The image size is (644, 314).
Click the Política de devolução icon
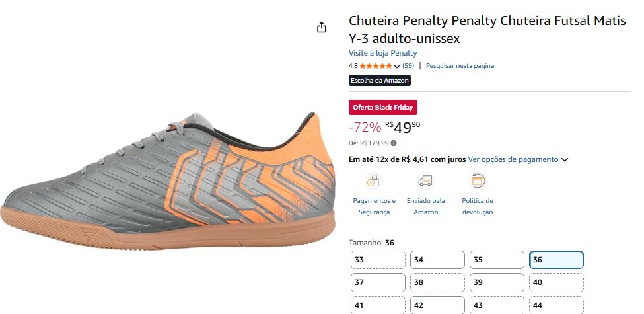coord(477,180)
